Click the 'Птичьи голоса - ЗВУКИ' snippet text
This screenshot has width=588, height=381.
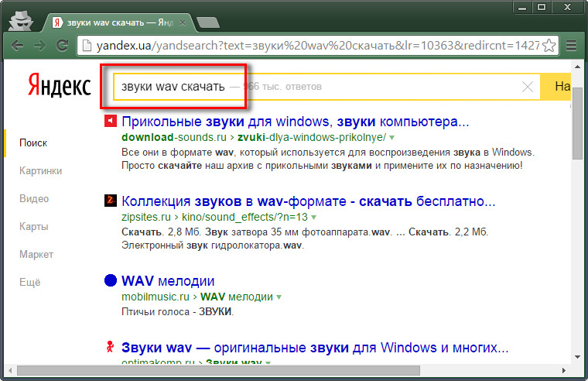[x=177, y=312]
